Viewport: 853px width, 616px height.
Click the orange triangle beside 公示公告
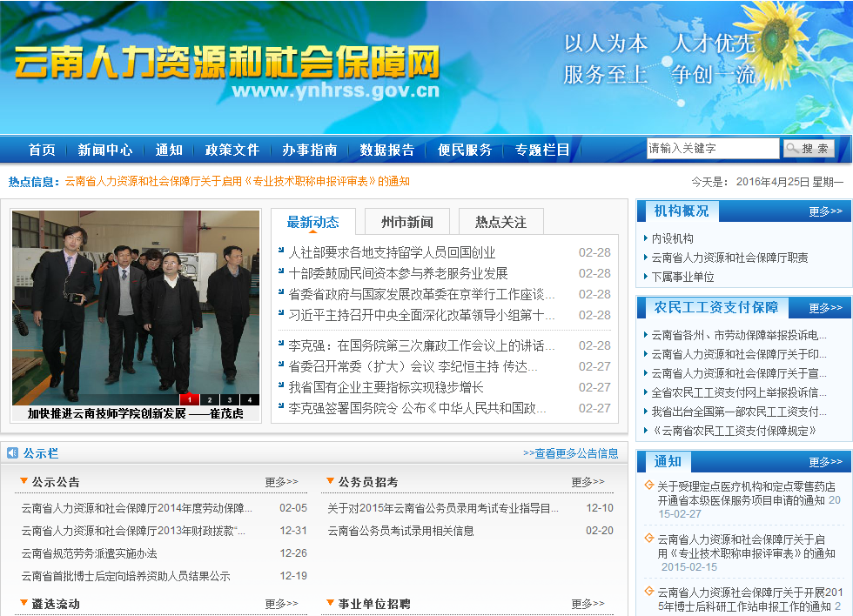coord(24,480)
